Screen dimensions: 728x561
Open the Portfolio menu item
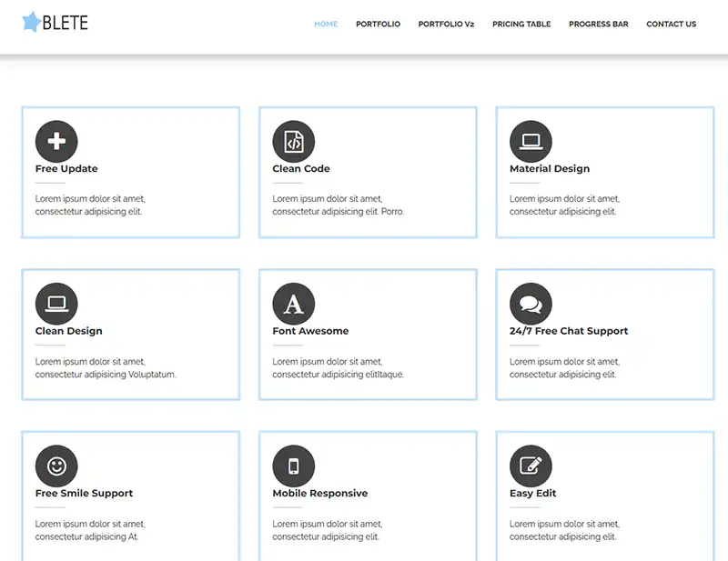pos(378,25)
